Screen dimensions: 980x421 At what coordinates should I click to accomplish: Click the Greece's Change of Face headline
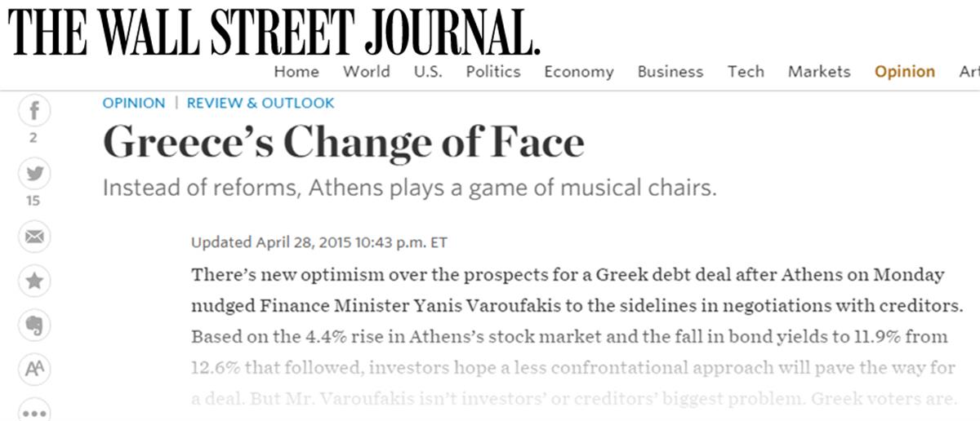pos(344,143)
